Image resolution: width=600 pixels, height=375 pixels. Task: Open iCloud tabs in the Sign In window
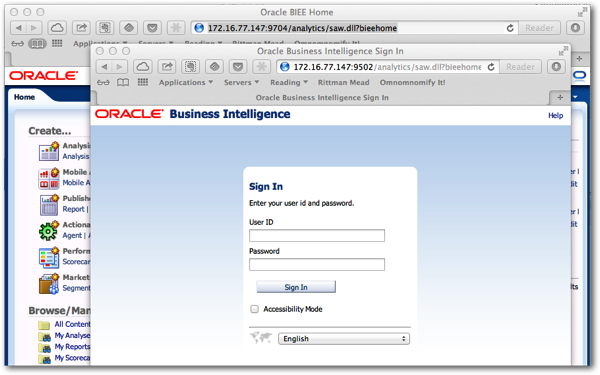[x=143, y=67]
